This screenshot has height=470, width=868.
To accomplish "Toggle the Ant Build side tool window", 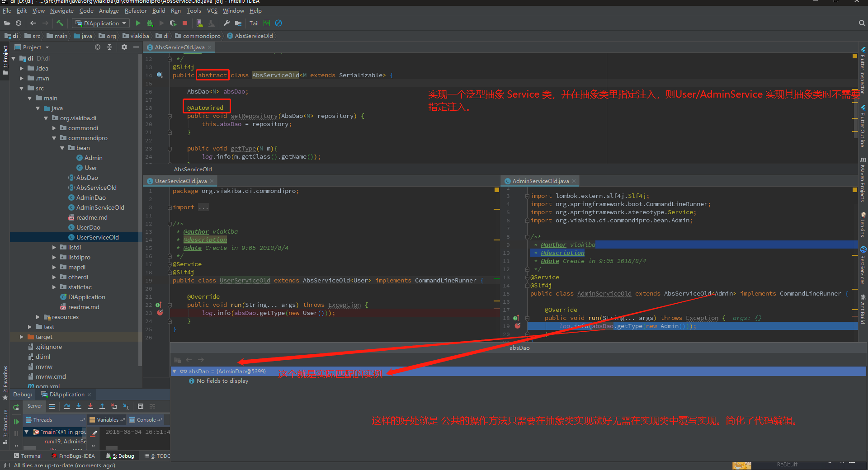I will click(863, 310).
